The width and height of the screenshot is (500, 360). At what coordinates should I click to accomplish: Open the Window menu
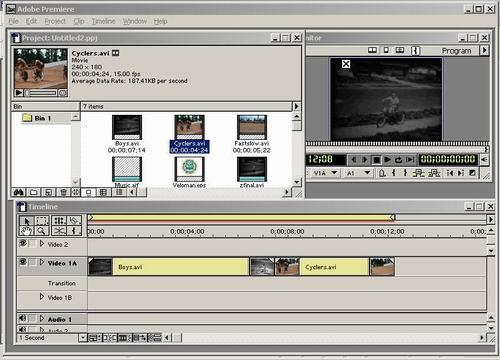tap(135, 21)
